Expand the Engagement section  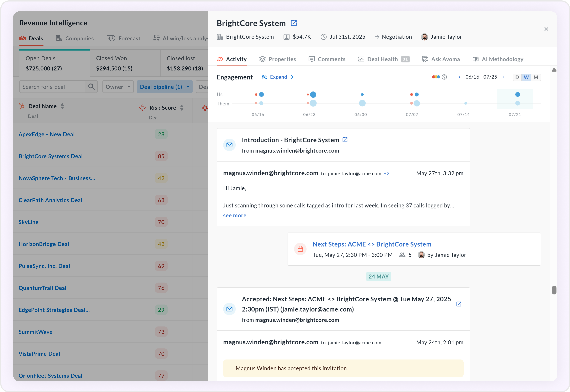point(277,77)
